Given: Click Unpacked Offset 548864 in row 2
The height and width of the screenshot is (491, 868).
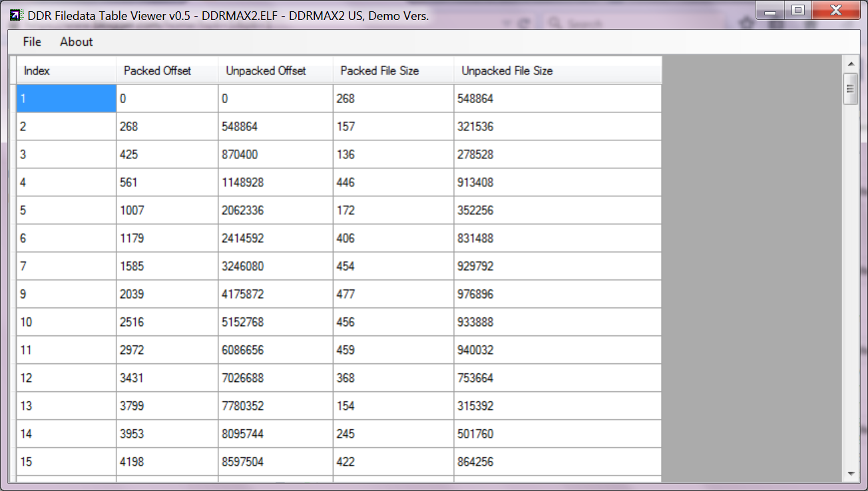Looking at the screenshot, I should (x=276, y=126).
